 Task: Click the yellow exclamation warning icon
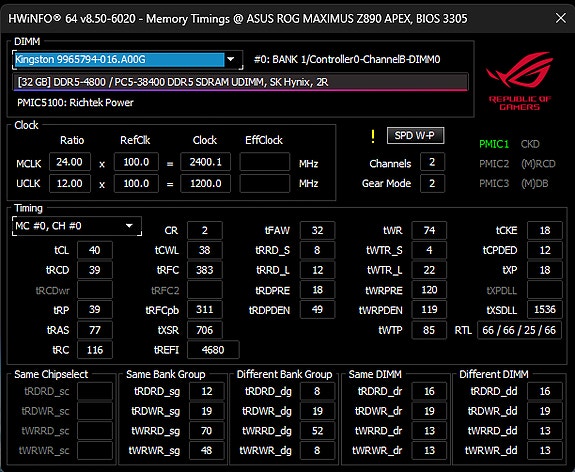[373, 136]
